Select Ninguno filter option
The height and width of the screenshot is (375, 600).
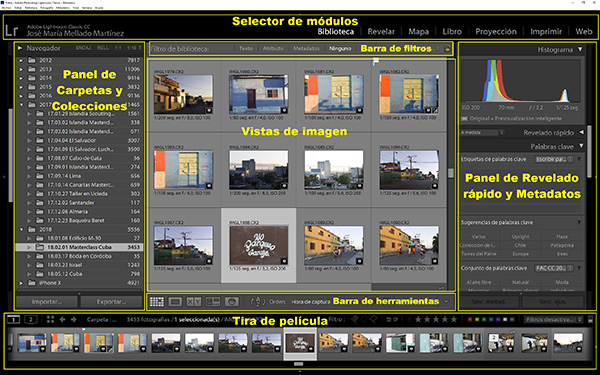point(340,49)
